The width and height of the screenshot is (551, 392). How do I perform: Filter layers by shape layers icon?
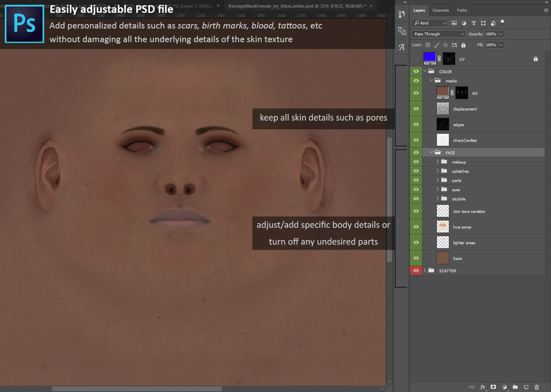[483, 23]
